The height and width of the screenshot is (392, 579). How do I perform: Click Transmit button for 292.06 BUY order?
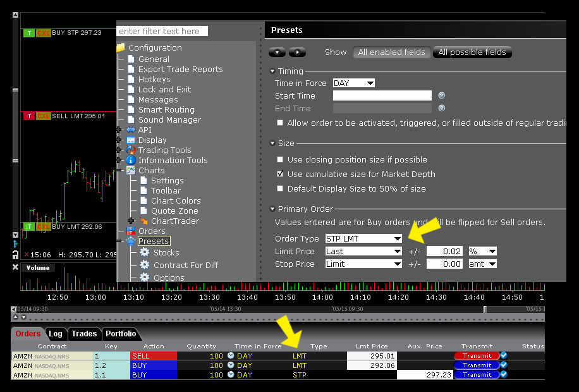pyautogui.click(x=477, y=365)
